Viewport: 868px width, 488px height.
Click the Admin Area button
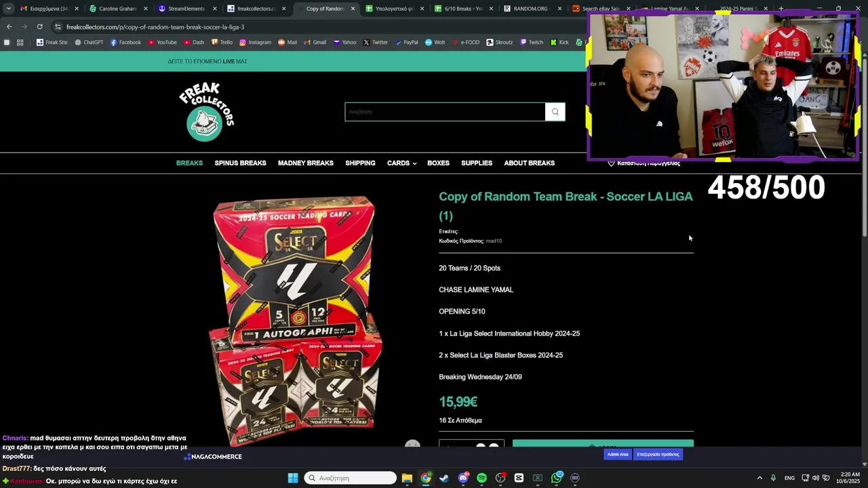[x=618, y=455]
